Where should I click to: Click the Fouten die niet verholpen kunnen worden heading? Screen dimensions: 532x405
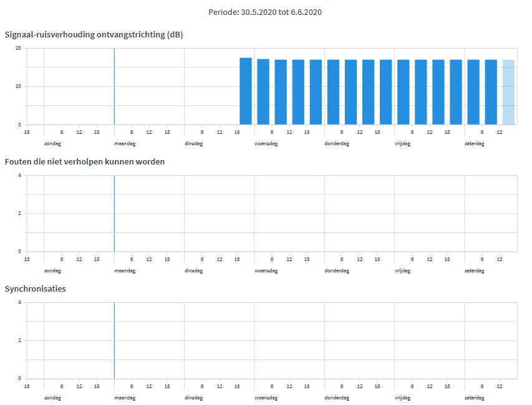[x=84, y=161]
